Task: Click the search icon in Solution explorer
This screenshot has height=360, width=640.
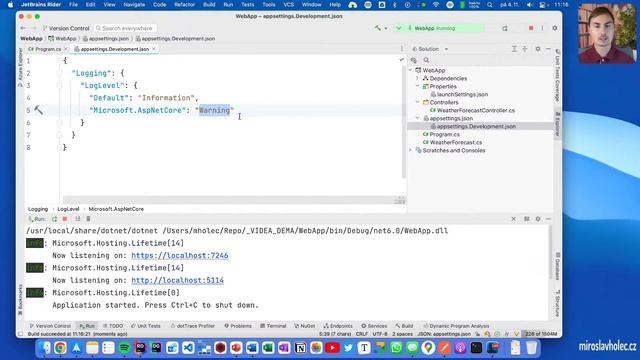Action: [x=426, y=60]
